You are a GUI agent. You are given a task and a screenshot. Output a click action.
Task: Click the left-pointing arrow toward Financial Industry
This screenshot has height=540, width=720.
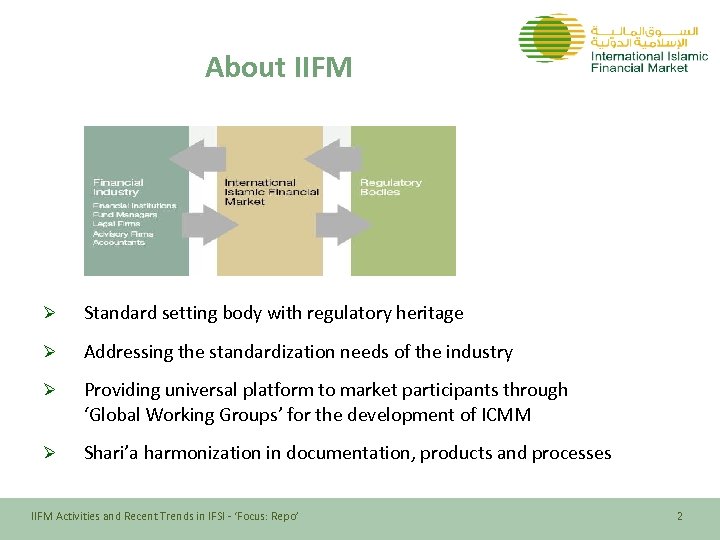click(198, 159)
